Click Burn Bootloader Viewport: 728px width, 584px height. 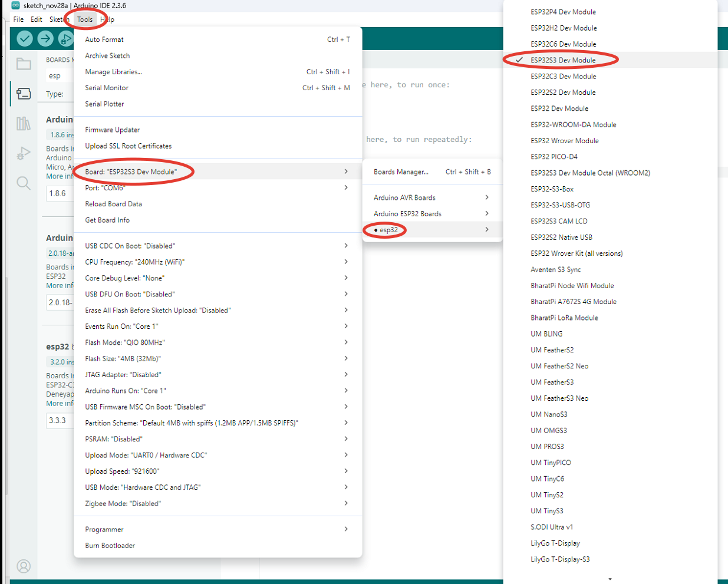coord(110,546)
